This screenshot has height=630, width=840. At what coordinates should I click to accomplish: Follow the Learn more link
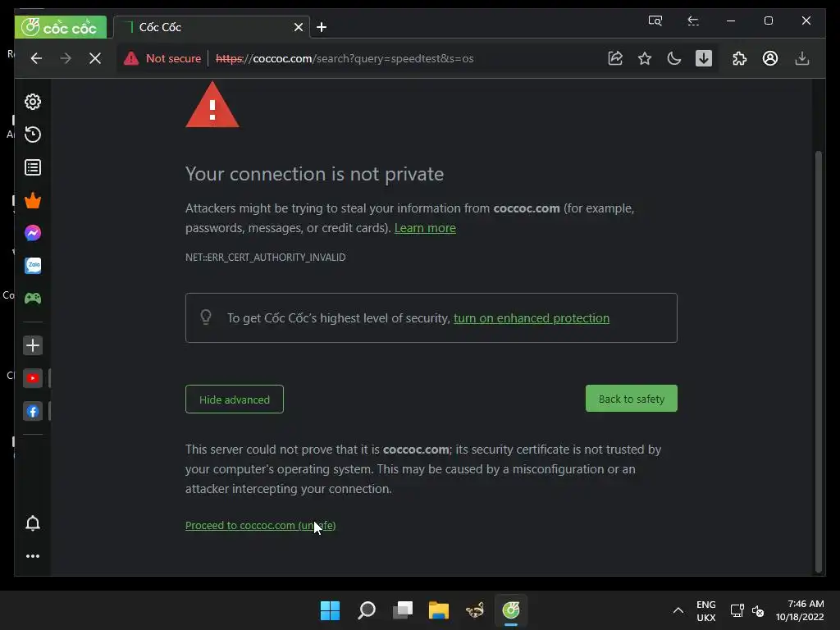pos(425,228)
